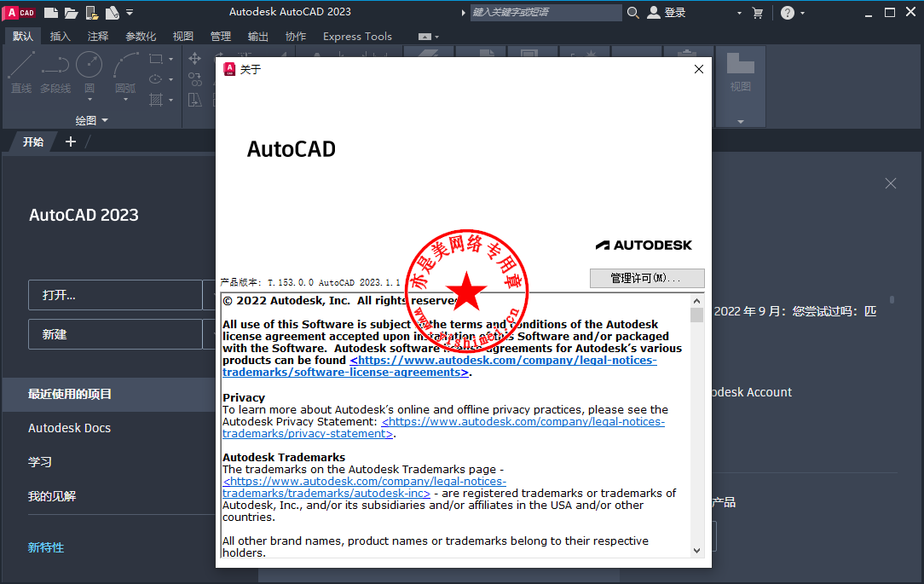924x584 pixels.
Task: Select the Line (直线) tool
Action: (x=21, y=72)
